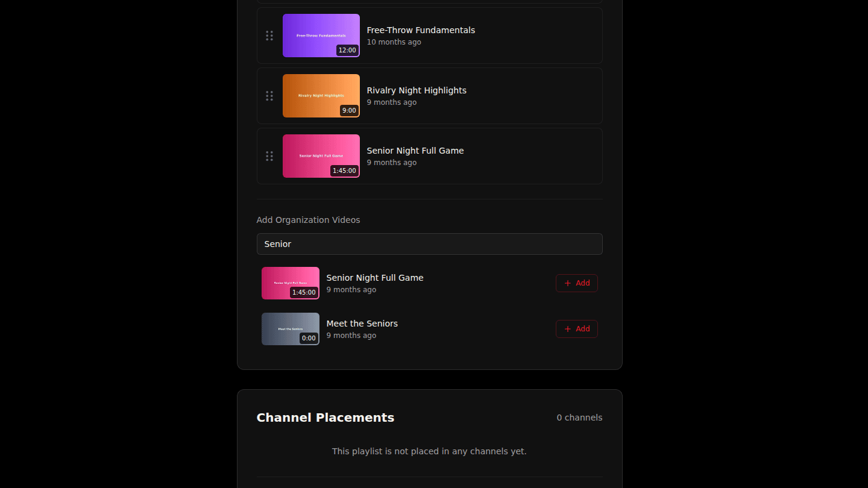Click the Rivalry Night Highlights title
This screenshot has width=868, height=488.
click(417, 90)
